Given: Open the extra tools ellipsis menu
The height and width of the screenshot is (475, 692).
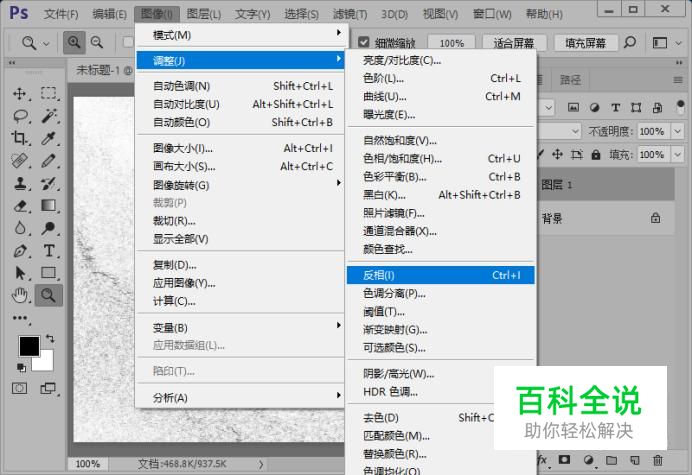Looking at the screenshot, I should coord(20,318).
